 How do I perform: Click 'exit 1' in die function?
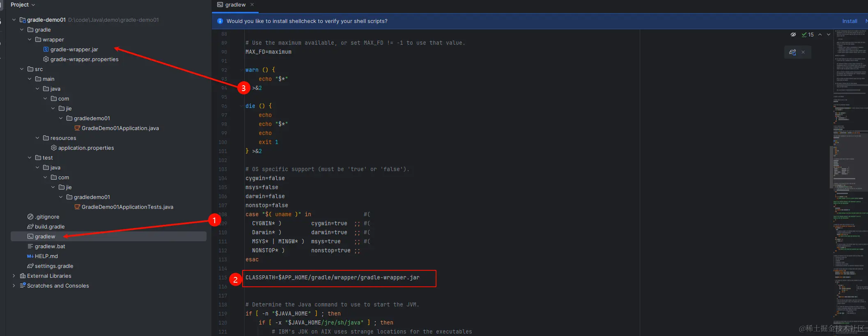coord(269,142)
